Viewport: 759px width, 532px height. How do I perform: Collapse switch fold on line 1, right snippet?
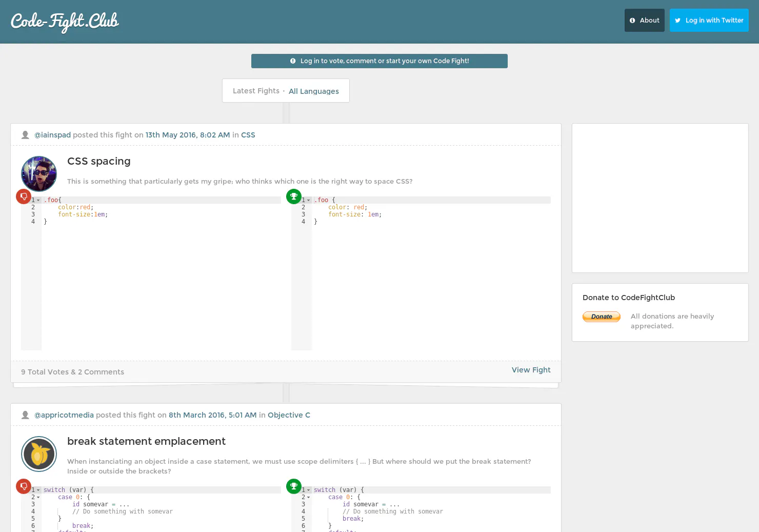tap(308, 490)
